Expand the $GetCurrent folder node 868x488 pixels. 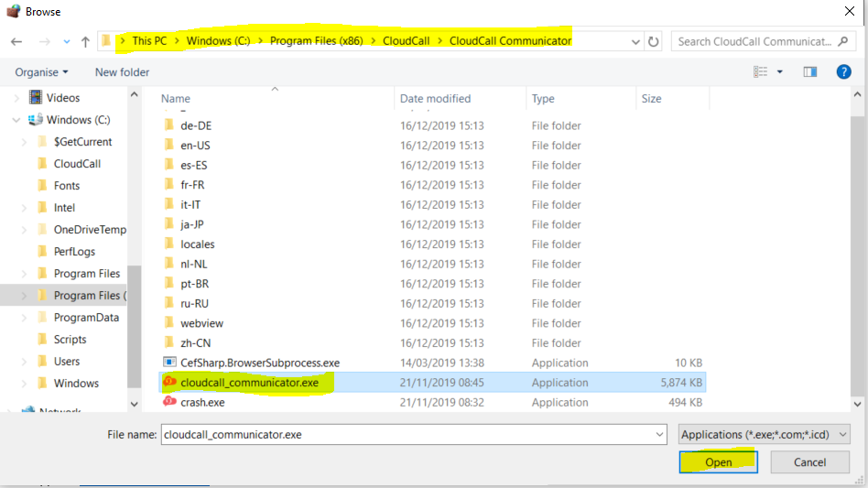click(x=24, y=142)
